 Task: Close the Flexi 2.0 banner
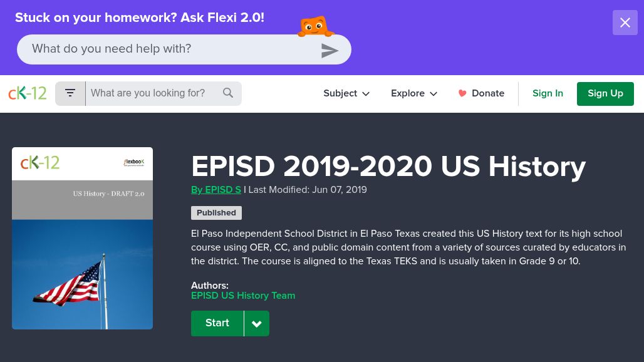[625, 23]
